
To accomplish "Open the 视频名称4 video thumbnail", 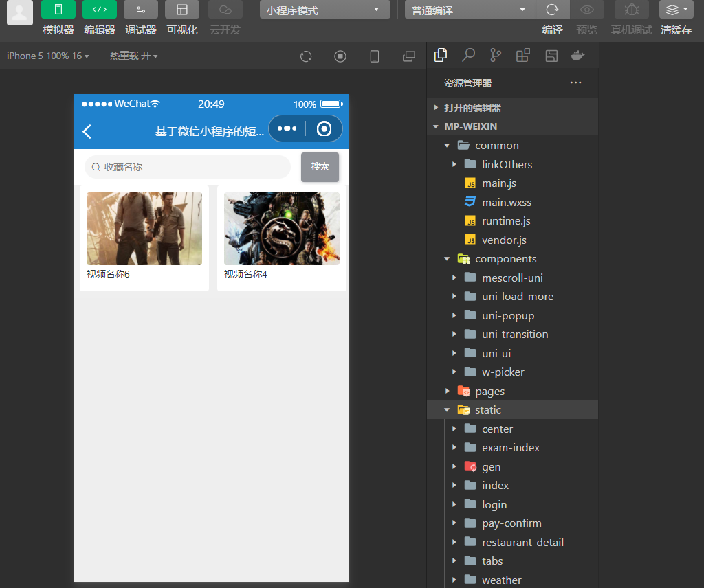I will click(x=281, y=229).
